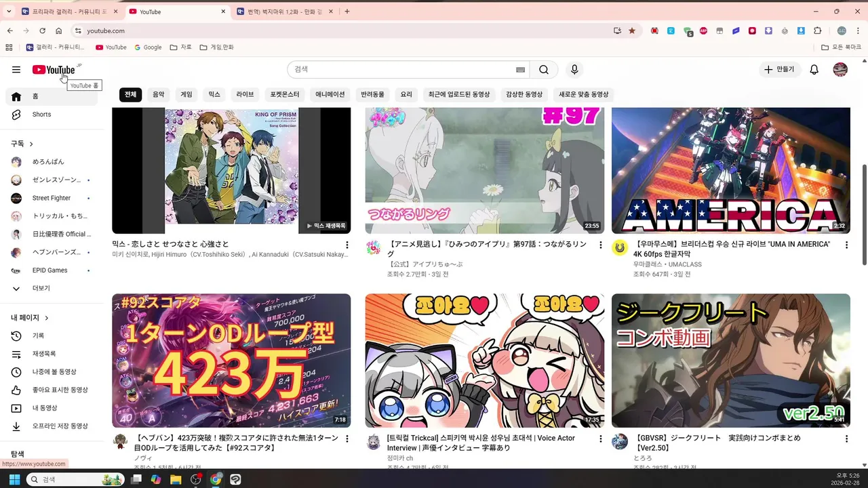Open the 423万 score attack thumbnail
The height and width of the screenshot is (488, 868).
pyautogui.click(x=231, y=361)
